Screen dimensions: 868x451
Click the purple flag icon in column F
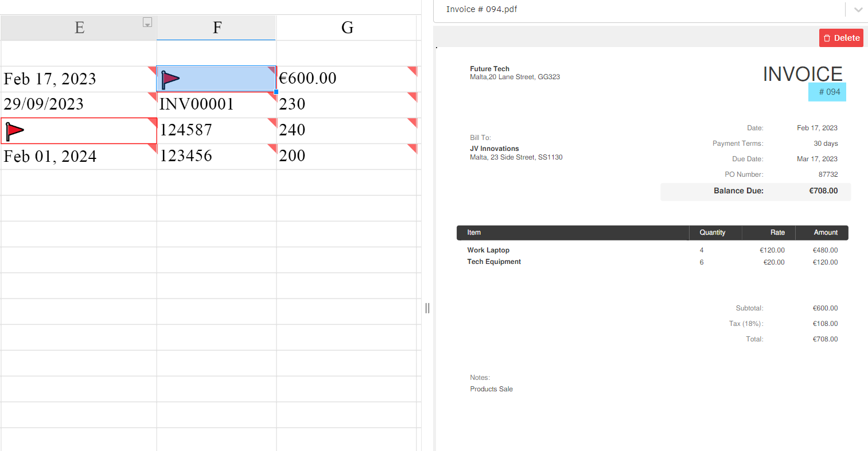coord(170,80)
